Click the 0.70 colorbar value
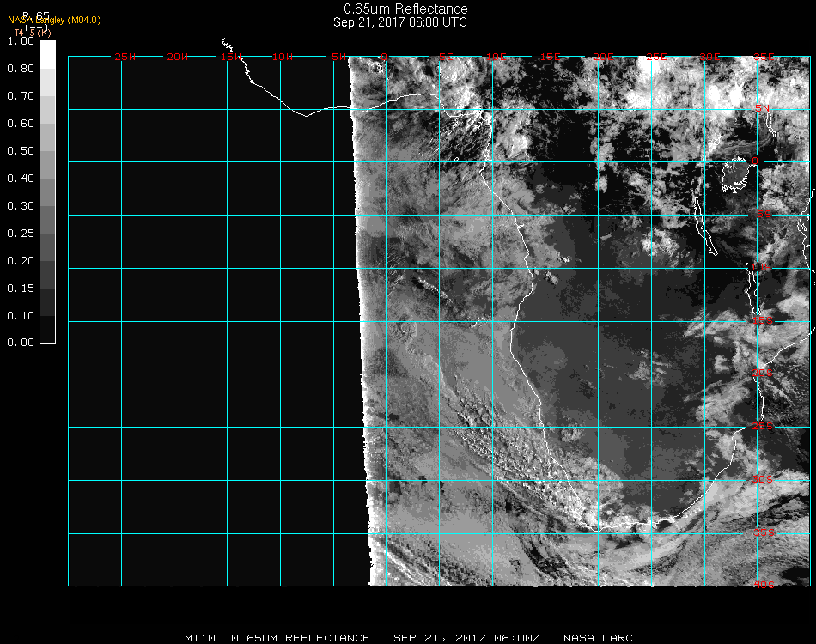The height and width of the screenshot is (644, 816). pyautogui.click(x=21, y=96)
